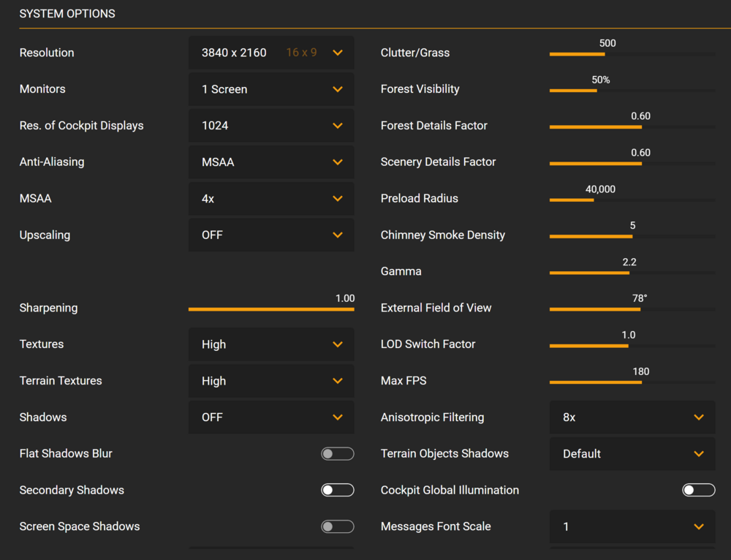Image resolution: width=731 pixels, height=560 pixels.
Task: Open the Shadows dropdown
Action: pos(270,417)
